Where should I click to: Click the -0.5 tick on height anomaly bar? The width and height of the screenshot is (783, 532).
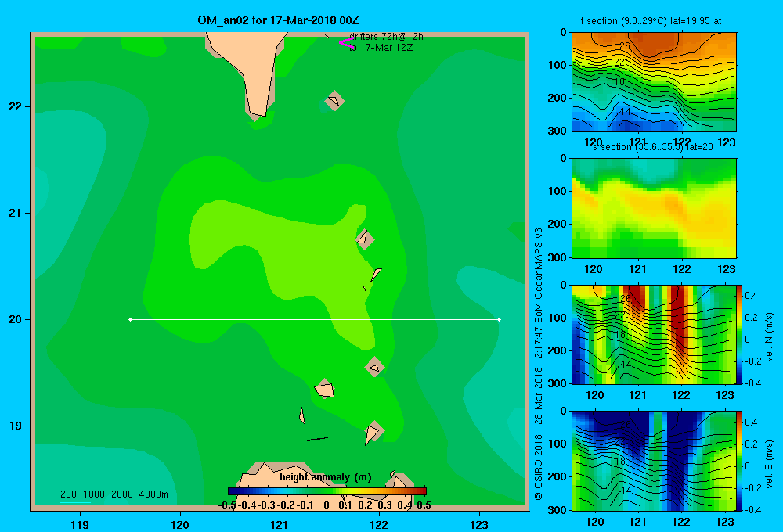pos(227,505)
